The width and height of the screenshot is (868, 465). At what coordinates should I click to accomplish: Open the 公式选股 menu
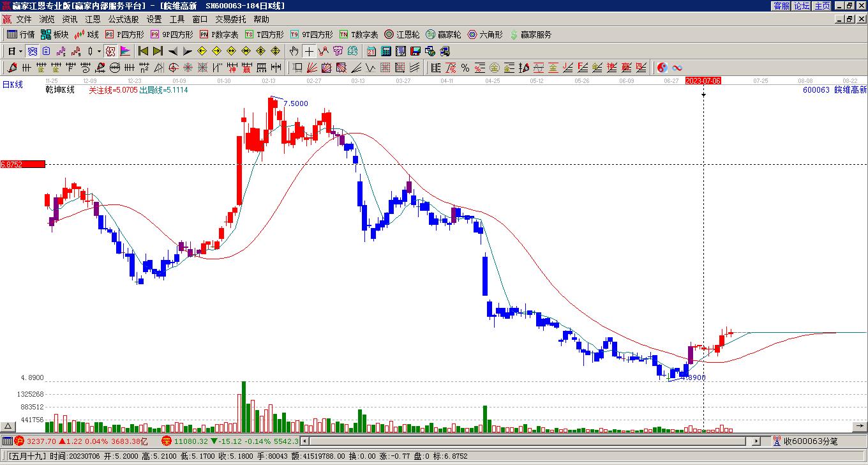[123, 20]
